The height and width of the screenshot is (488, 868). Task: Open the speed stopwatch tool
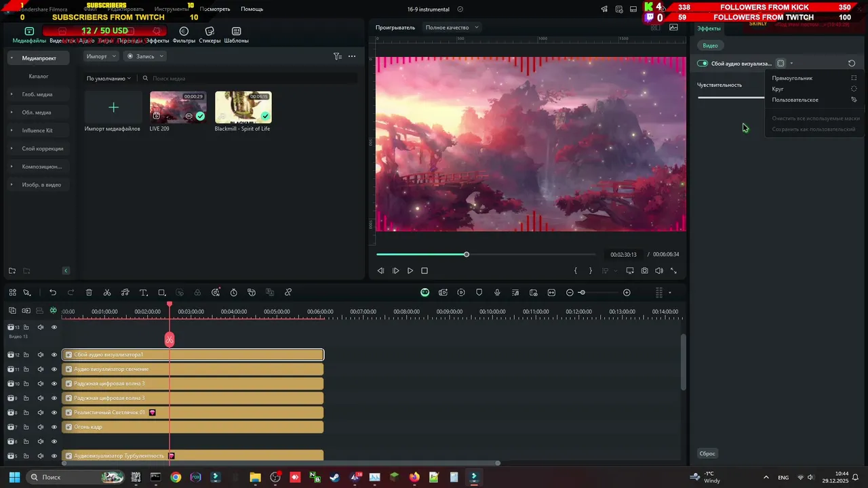233,292
